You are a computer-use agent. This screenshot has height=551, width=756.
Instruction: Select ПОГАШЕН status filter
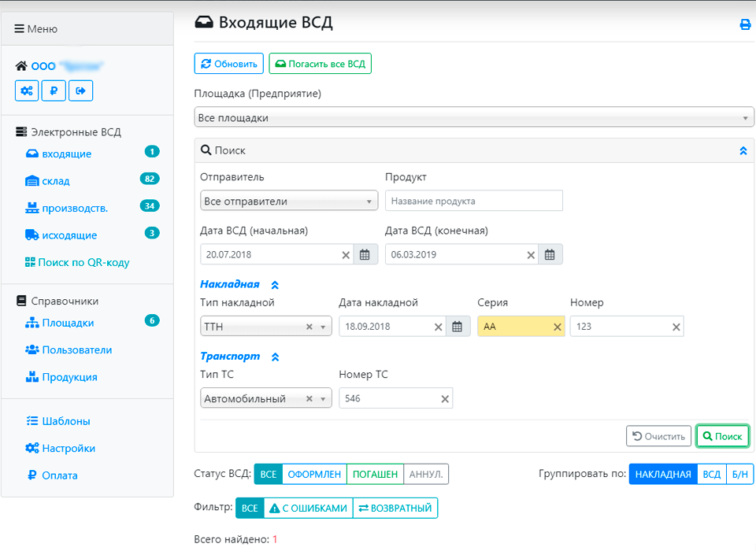(x=375, y=474)
